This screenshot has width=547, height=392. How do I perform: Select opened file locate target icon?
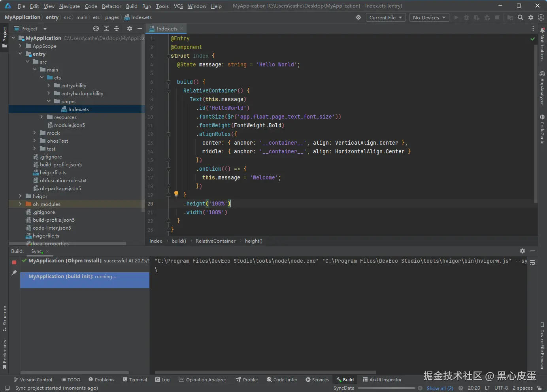96,29
